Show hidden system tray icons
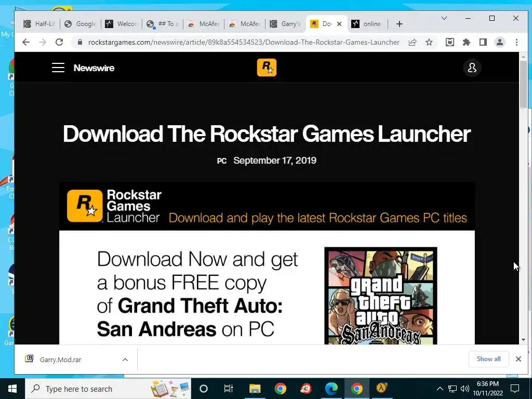Viewport: 532px width, 399px height. 440,389
